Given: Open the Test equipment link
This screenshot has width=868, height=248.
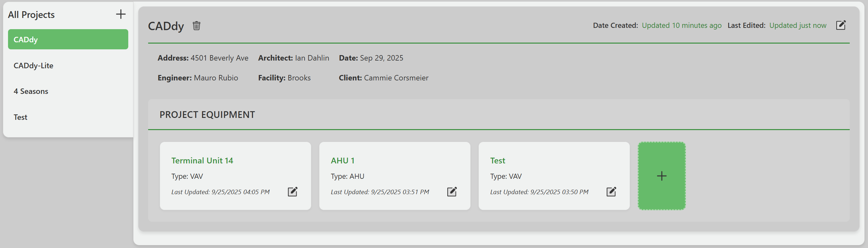Looking at the screenshot, I should (497, 161).
